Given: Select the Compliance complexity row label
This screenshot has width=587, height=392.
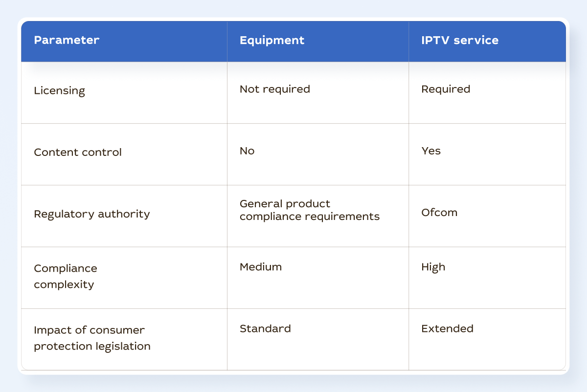Looking at the screenshot, I should (x=66, y=276).
